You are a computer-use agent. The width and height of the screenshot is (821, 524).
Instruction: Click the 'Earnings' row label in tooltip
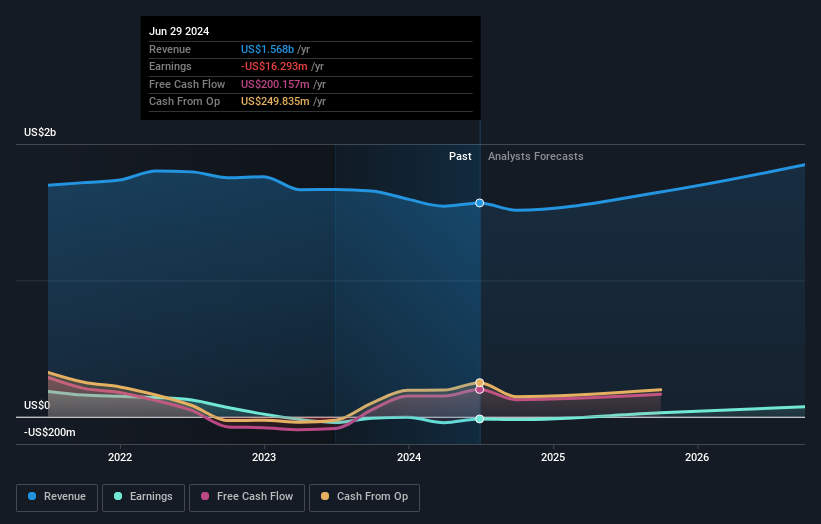(170, 66)
